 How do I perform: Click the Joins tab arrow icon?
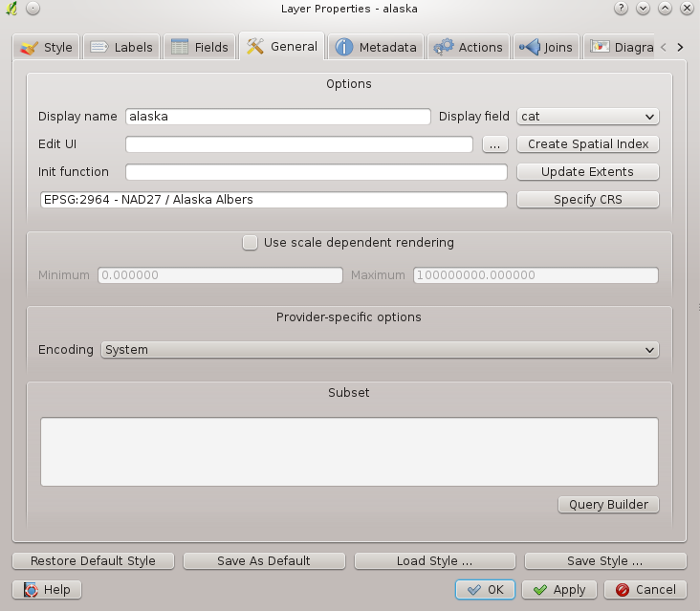pyautogui.click(x=529, y=47)
